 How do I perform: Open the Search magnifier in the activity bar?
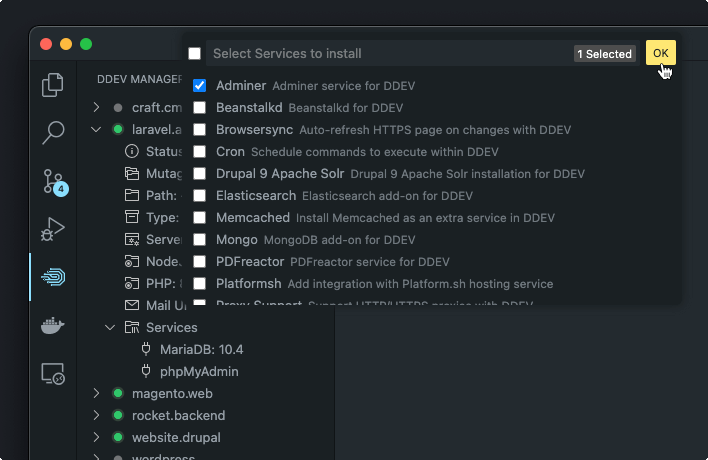click(x=53, y=133)
